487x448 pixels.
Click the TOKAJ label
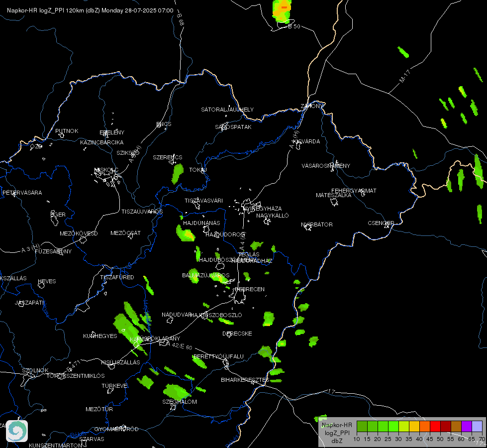pos(198,170)
